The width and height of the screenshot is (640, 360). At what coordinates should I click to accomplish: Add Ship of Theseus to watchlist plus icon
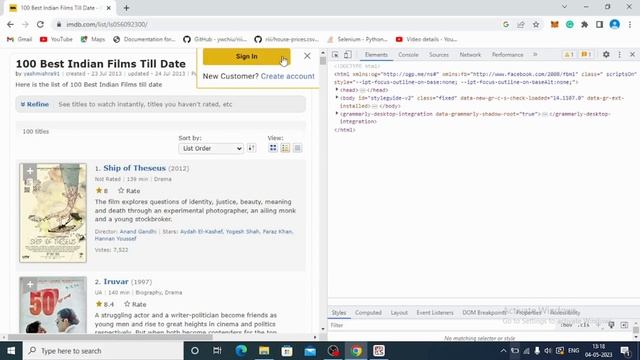[x=29, y=171]
